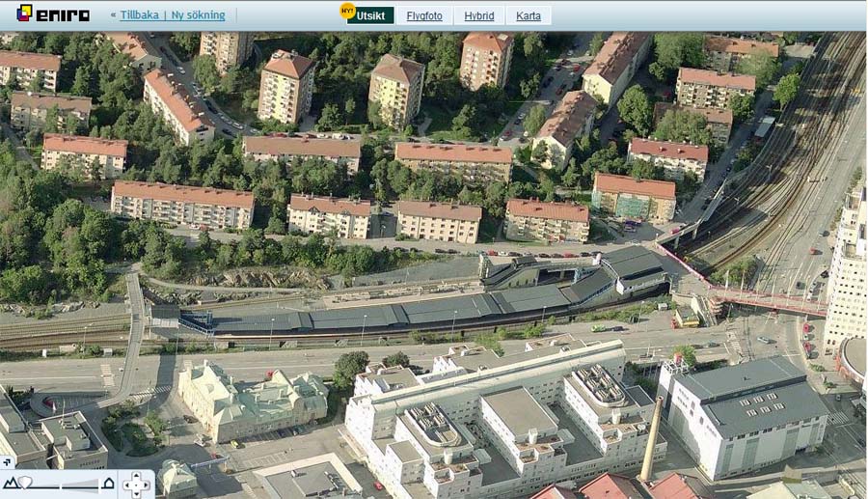868x499 pixels.
Task: Click the zoom slider heart-shaped handle
Action: [25, 483]
